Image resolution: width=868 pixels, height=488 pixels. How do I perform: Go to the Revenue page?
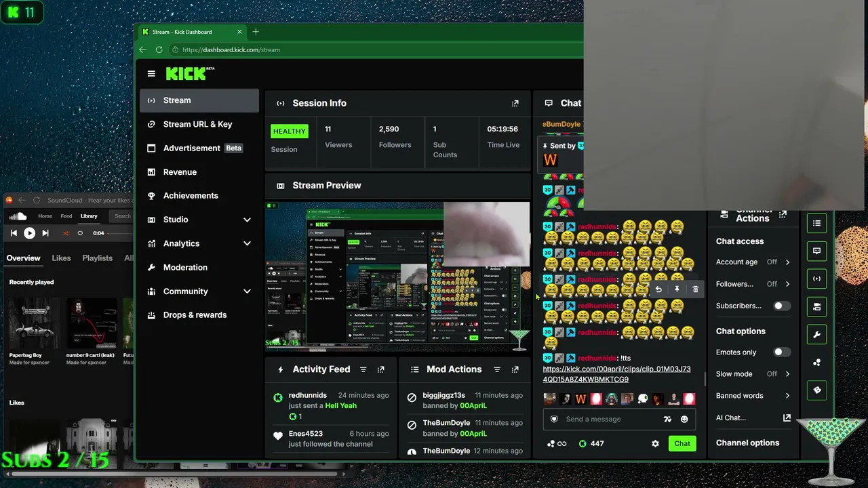tap(199, 172)
